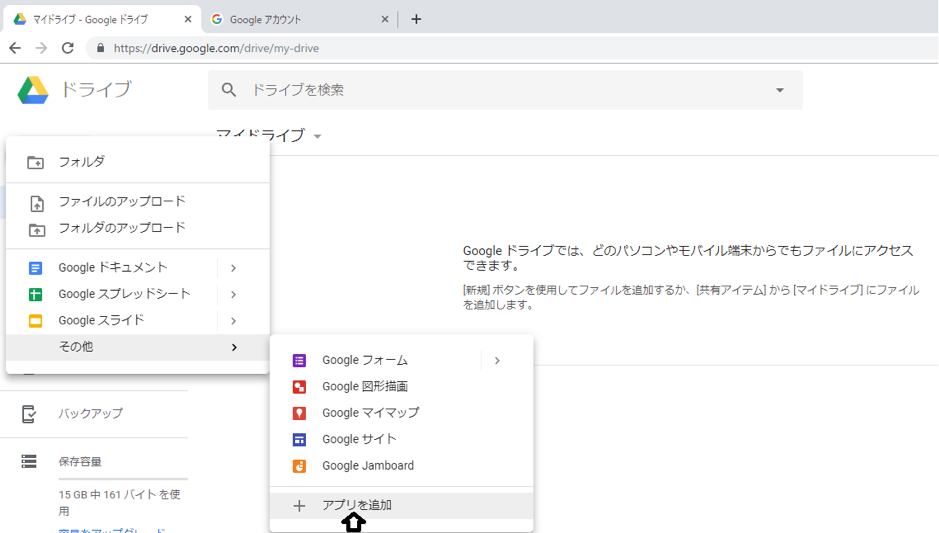Image resolution: width=939 pixels, height=533 pixels.
Task: Click the Google スライド yellow icon
Action: pos(35,320)
